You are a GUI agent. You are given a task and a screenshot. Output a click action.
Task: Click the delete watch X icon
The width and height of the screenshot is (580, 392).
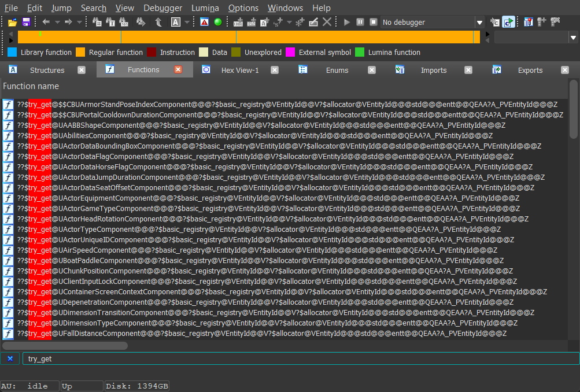tap(555, 22)
